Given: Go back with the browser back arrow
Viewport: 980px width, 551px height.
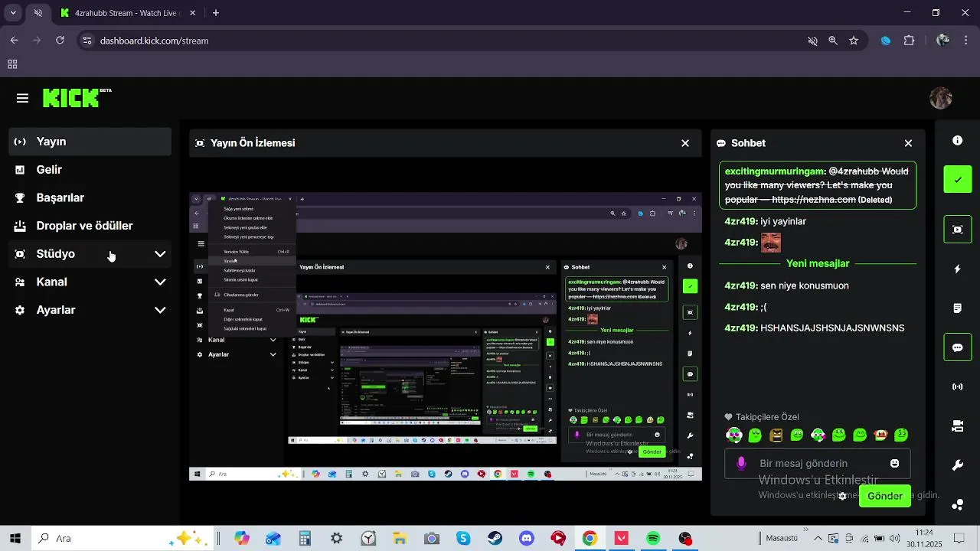Looking at the screenshot, I should (x=15, y=41).
